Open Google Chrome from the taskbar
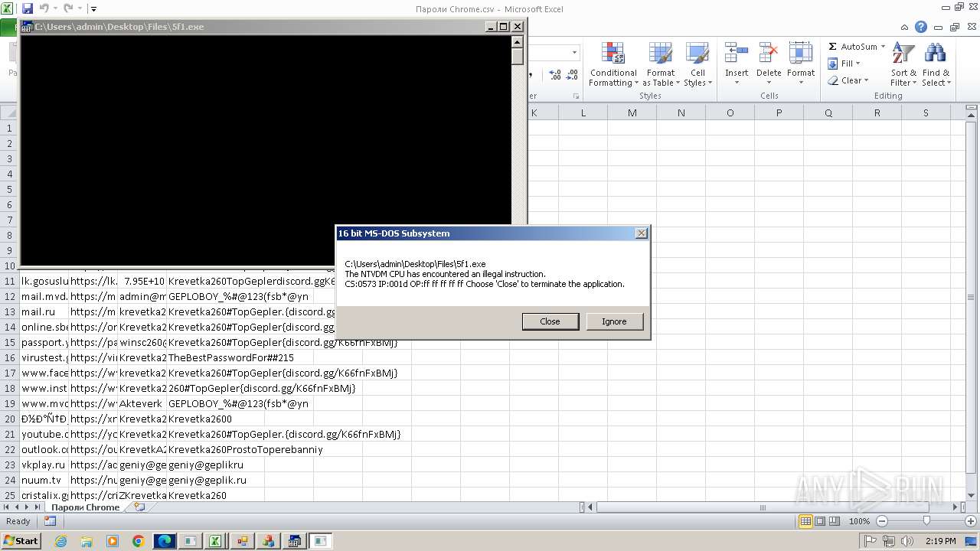Image resolution: width=980 pixels, height=551 pixels. pyautogui.click(x=139, y=541)
